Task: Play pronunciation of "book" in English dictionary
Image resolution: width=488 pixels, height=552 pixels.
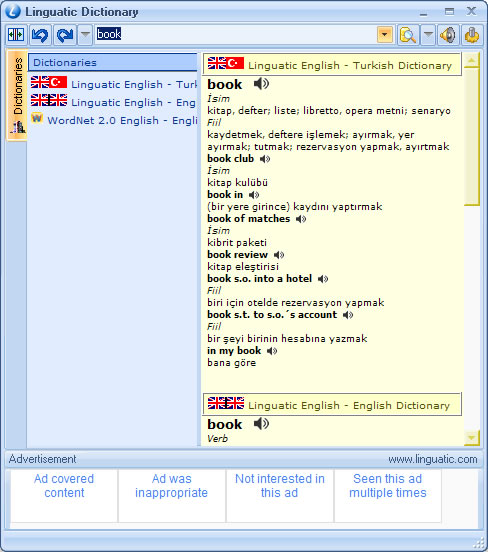Action: (x=261, y=424)
